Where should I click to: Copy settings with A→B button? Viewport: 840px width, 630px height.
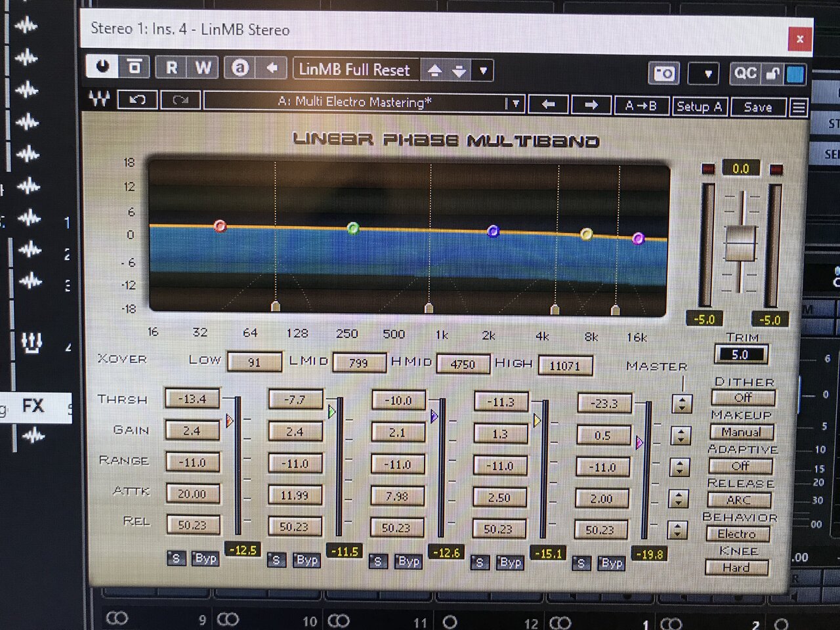641,106
